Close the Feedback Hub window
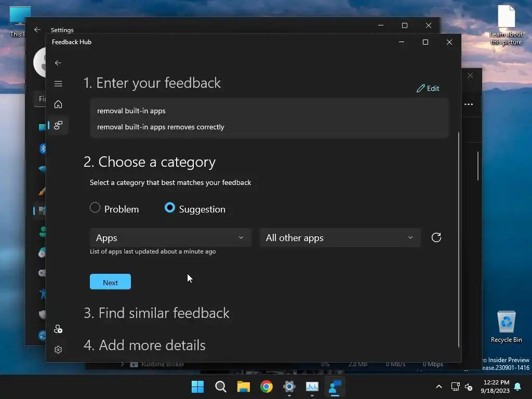 pos(449,42)
